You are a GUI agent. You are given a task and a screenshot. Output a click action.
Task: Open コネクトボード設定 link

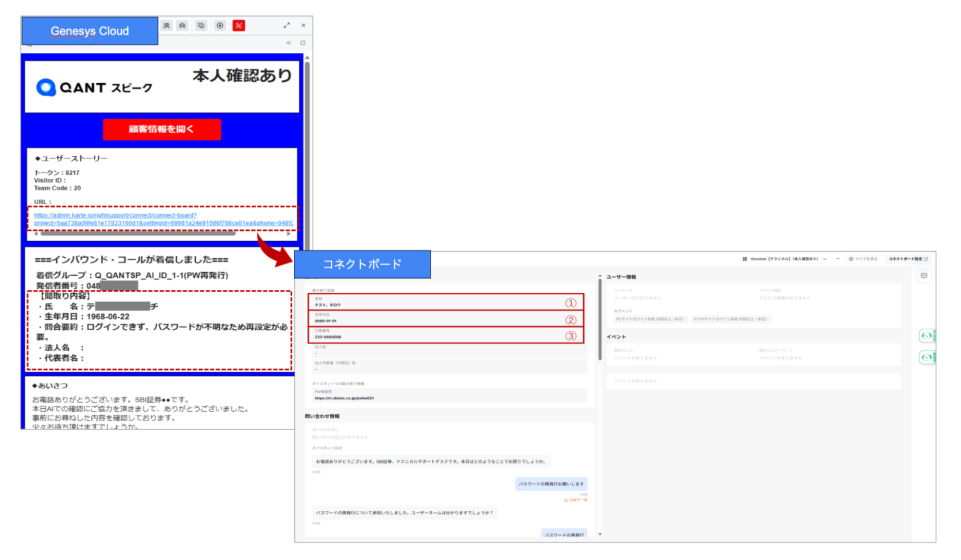(908, 259)
